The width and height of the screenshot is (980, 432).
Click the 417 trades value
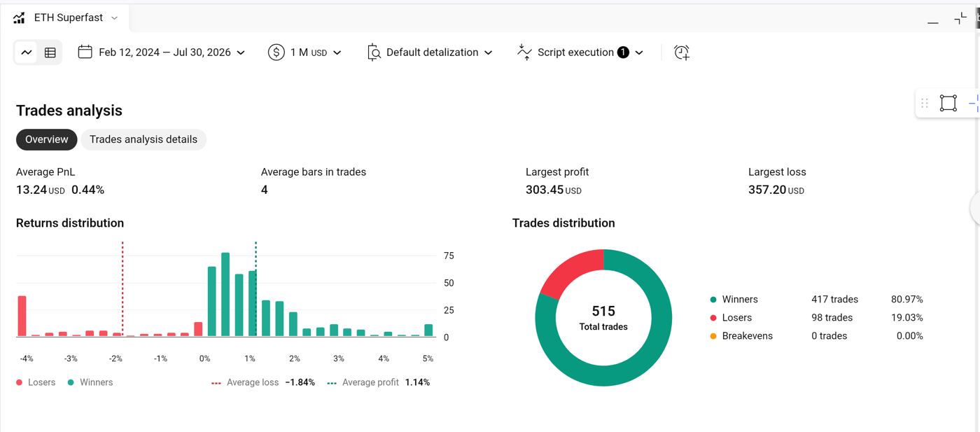[x=834, y=300]
